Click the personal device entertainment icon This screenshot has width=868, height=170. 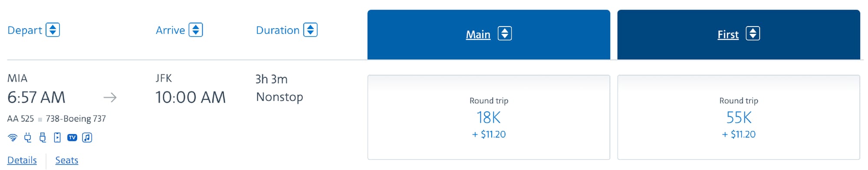pyautogui.click(x=57, y=138)
